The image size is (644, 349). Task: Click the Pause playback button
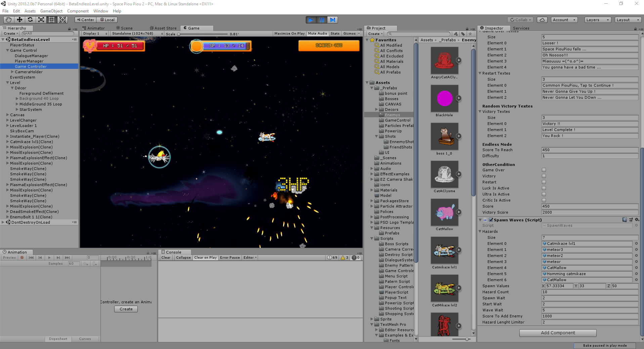tap(321, 20)
